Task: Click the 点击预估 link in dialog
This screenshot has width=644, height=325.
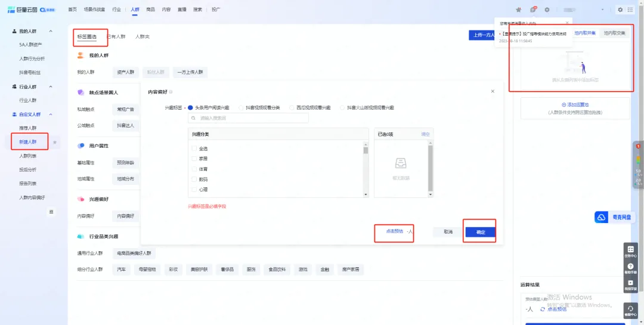Action: click(394, 231)
